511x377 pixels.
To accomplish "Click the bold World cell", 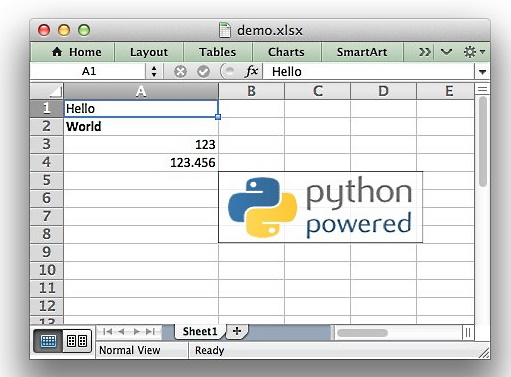I will (x=141, y=127).
